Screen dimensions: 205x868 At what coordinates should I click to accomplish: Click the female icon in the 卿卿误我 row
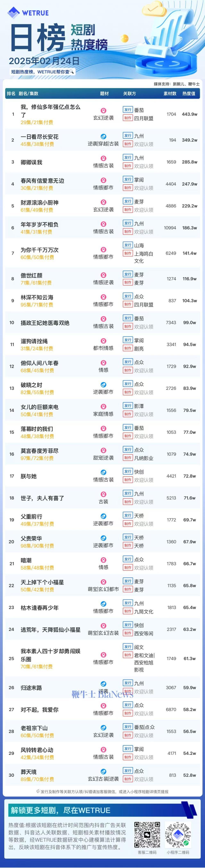coord(104,158)
